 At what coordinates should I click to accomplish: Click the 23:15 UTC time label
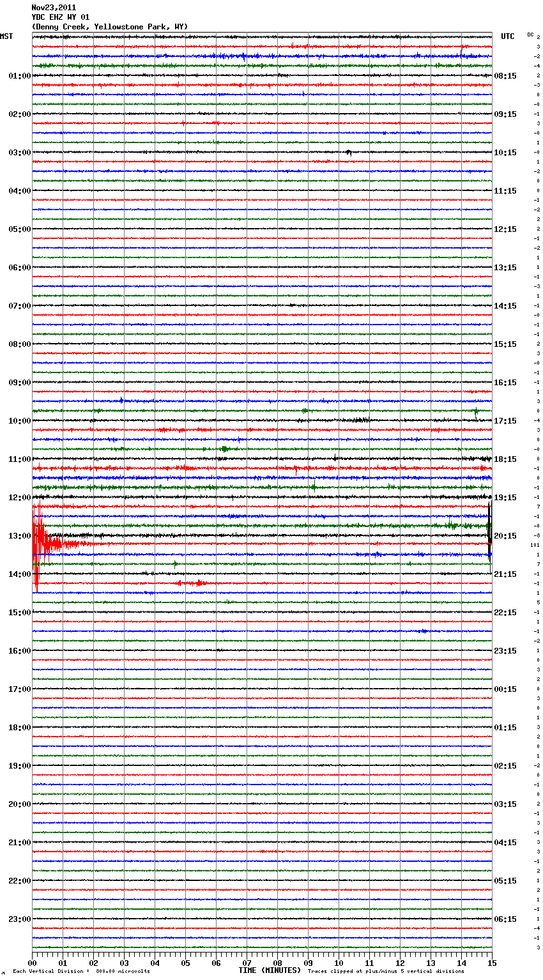click(505, 651)
